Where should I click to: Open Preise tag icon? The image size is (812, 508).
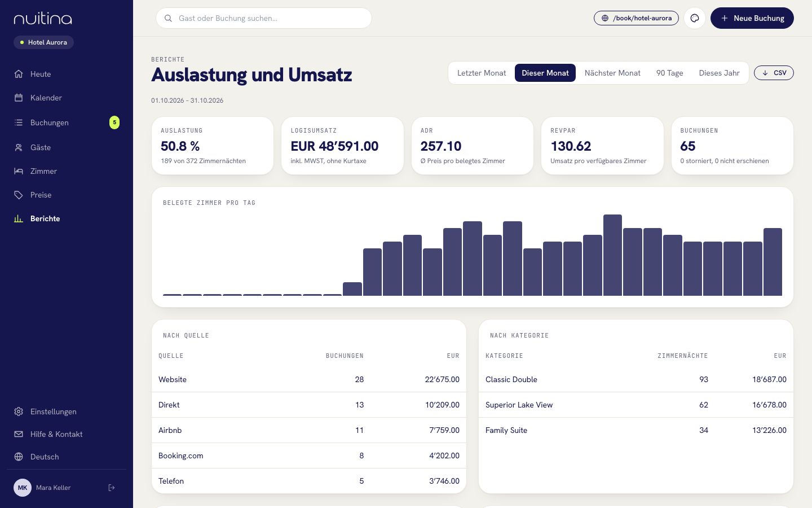[19, 195]
